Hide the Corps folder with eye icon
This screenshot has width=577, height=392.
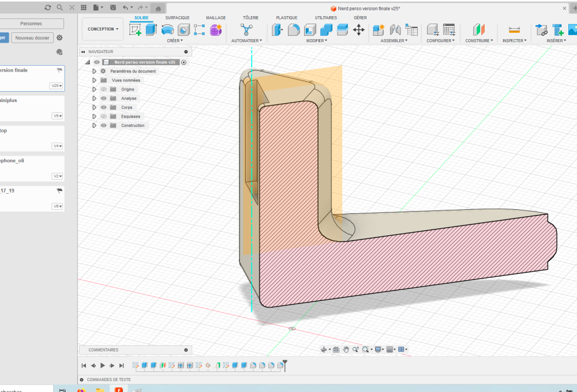tap(104, 107)
